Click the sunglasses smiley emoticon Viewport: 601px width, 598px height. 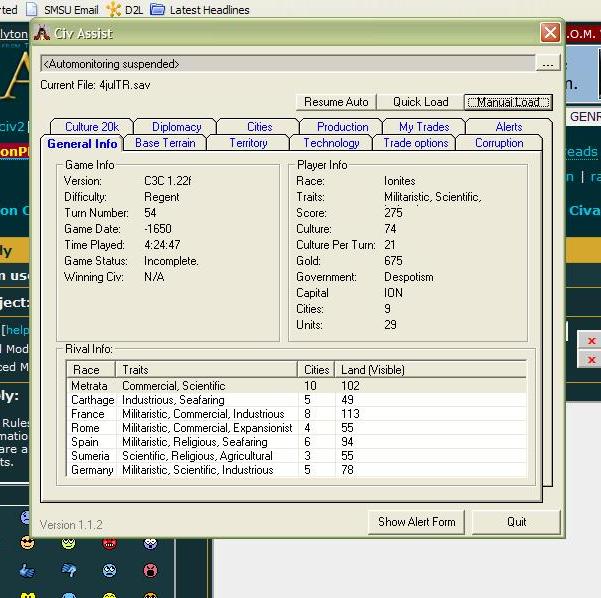(27, 544)
